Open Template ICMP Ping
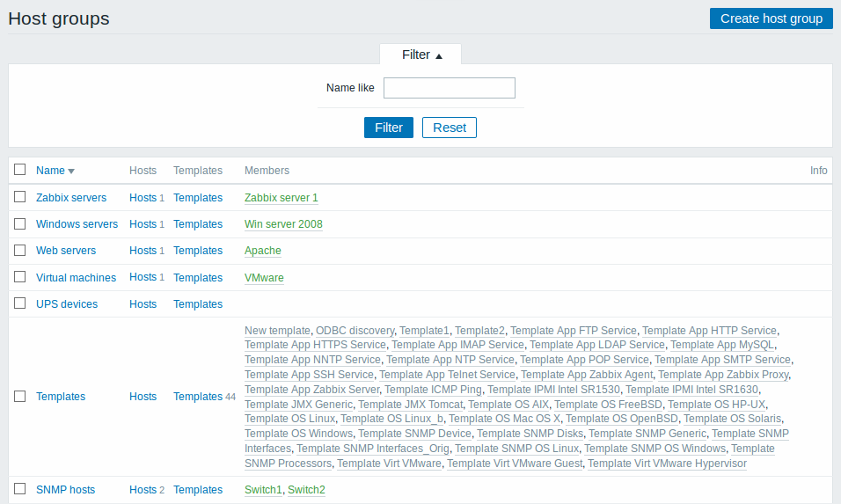This screenshot has height=504, width=841. [x=433, y=390]
